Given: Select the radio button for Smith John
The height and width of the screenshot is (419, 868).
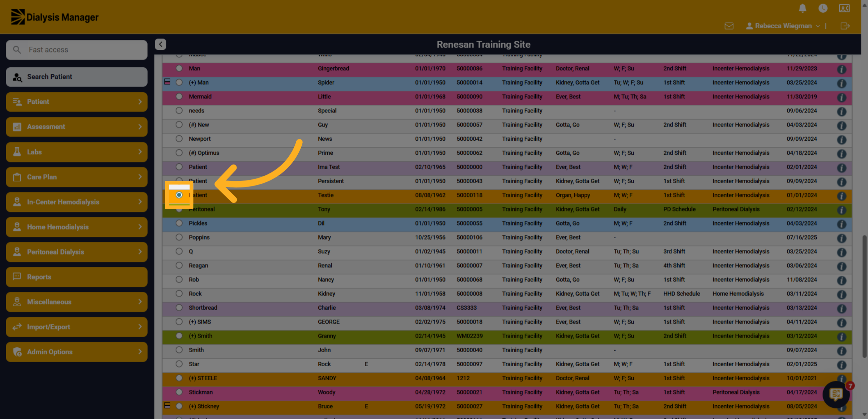Looking at the screenshot, I should click(x=179, y=350).
